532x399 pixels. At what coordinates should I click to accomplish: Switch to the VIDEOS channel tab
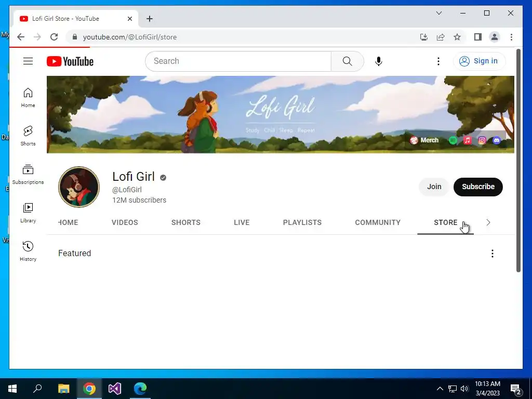(125, 222)
